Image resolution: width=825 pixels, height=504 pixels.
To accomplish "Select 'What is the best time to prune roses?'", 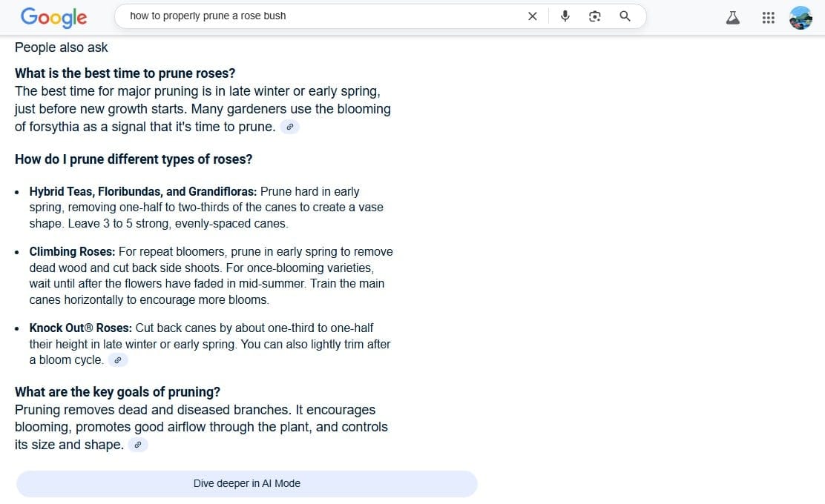I will tap(125, 73).
